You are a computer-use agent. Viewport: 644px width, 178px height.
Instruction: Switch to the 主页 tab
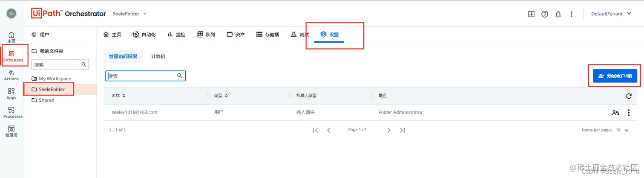point(112,35)
